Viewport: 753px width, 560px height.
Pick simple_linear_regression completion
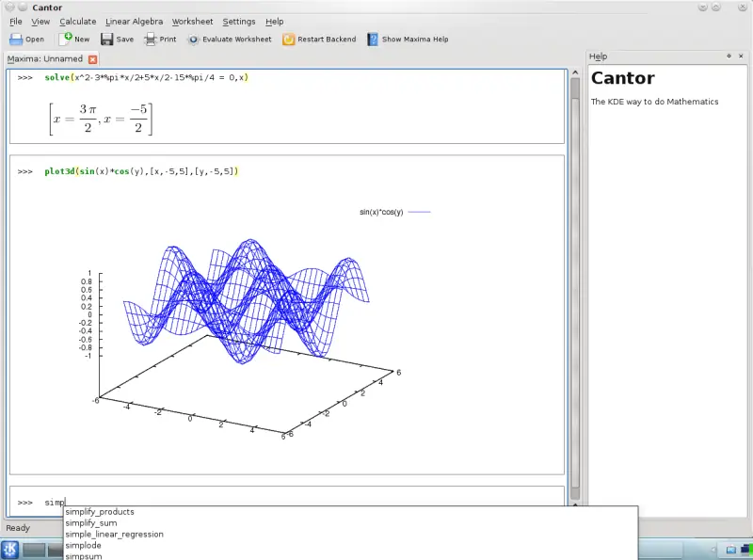click(114, 534)
